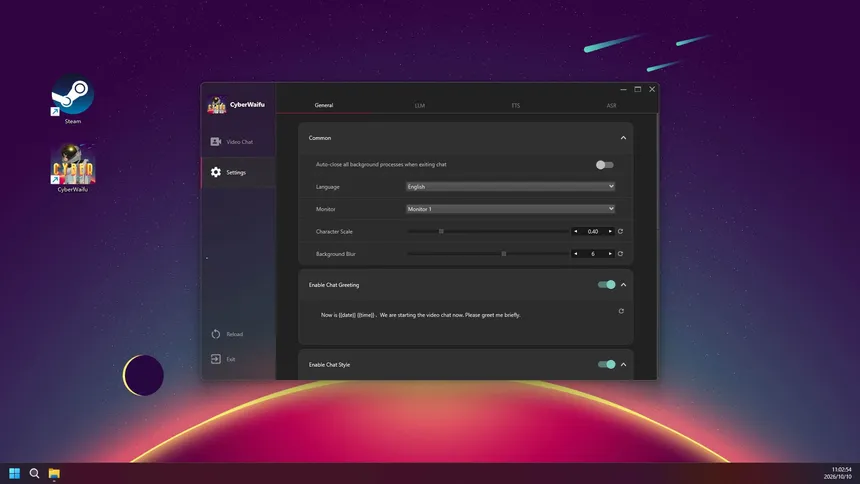This screenshot has height=484, width=860.
Task: Collapse the Common section chevron
Action: pyautogui.click(x=623, y=138)
